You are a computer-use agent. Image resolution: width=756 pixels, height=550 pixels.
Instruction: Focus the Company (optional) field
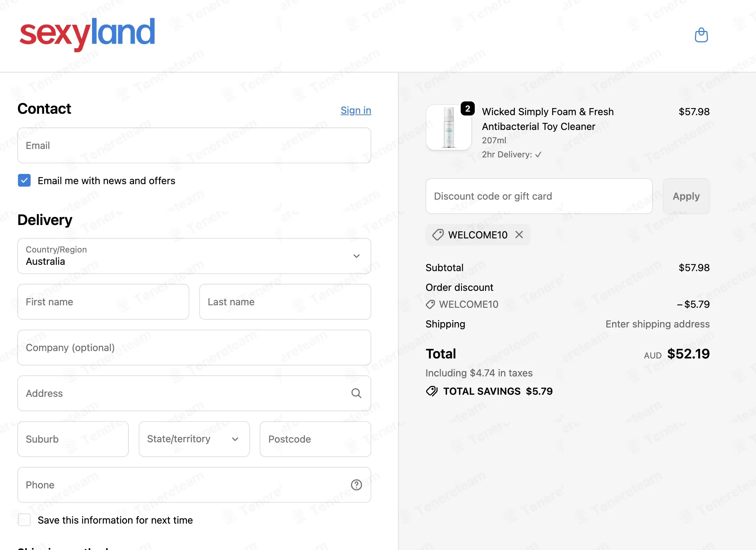(x=194, y=348)
